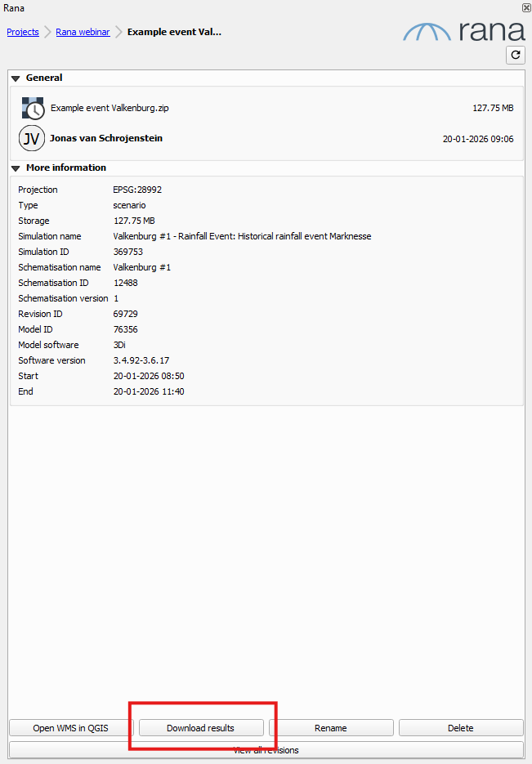Viewport: 532px width, 764px height.
Task: Click the View all revisions button
Action: [x=266, y=750]
